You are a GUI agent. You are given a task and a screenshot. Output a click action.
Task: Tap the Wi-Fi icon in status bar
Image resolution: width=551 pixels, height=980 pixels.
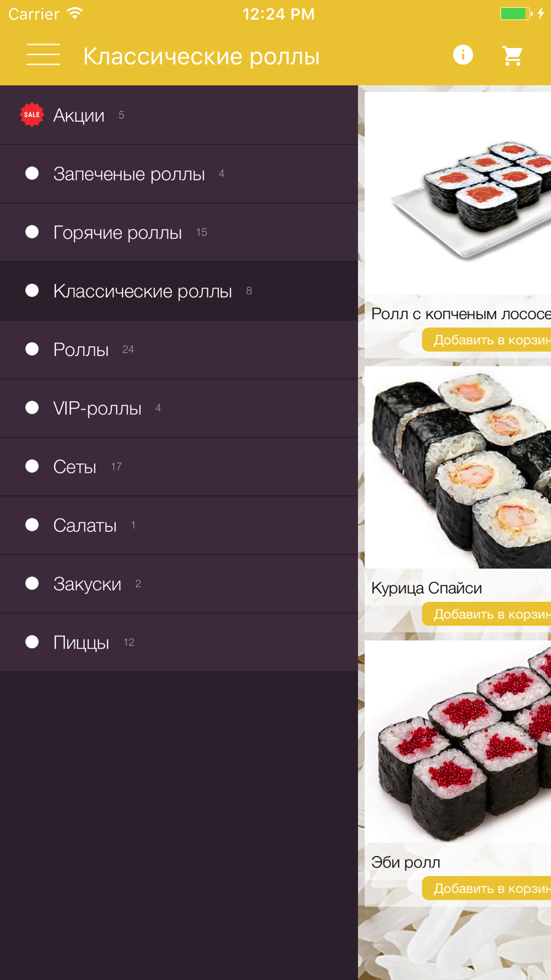[75, 13]
